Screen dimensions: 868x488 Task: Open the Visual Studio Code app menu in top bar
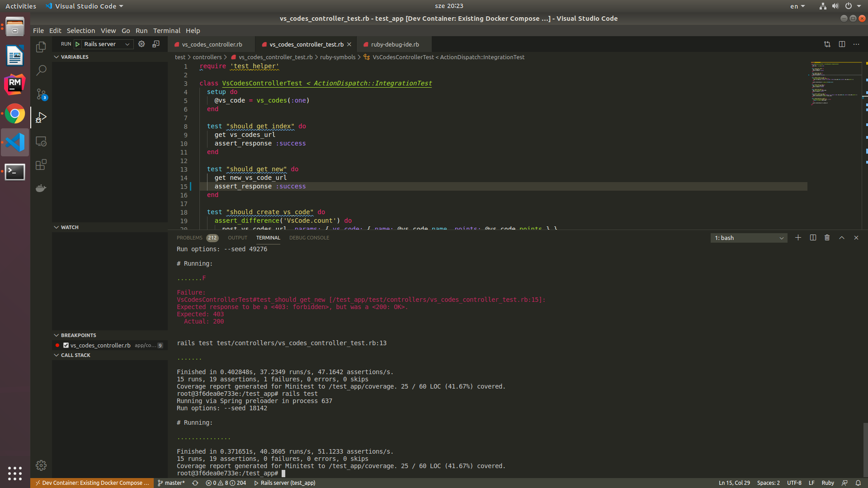click(85, 6)
